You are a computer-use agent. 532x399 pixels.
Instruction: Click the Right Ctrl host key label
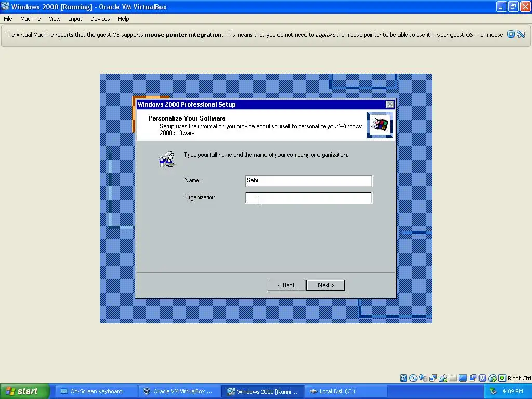(519, 378)
